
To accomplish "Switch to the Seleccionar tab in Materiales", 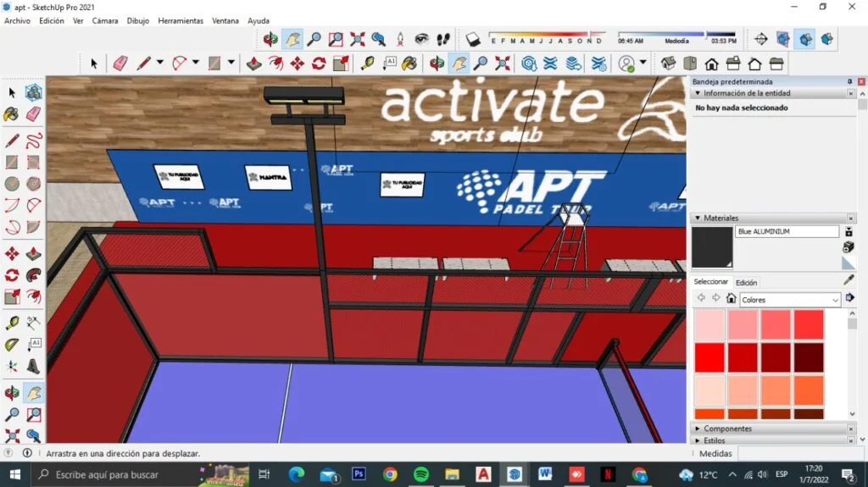I will click(711, 282).
